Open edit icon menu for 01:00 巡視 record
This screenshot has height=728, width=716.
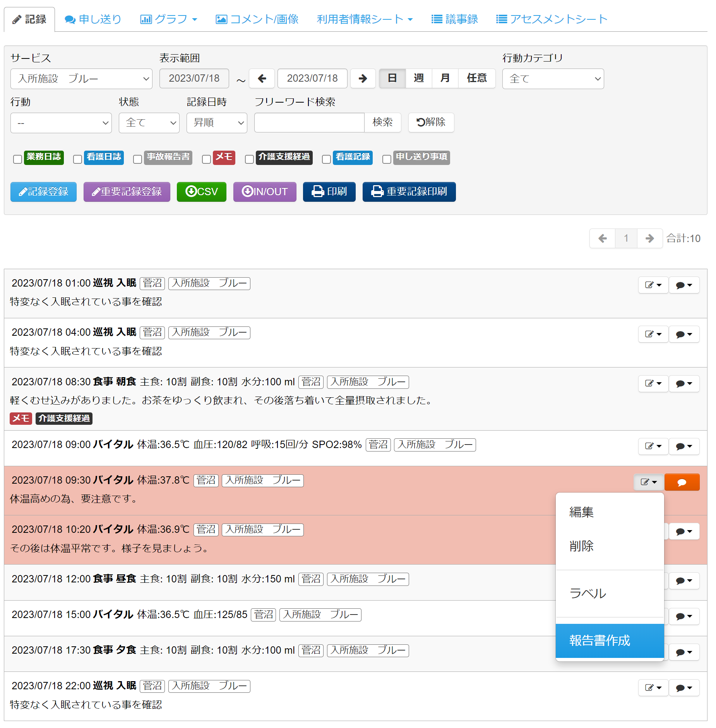653,285
